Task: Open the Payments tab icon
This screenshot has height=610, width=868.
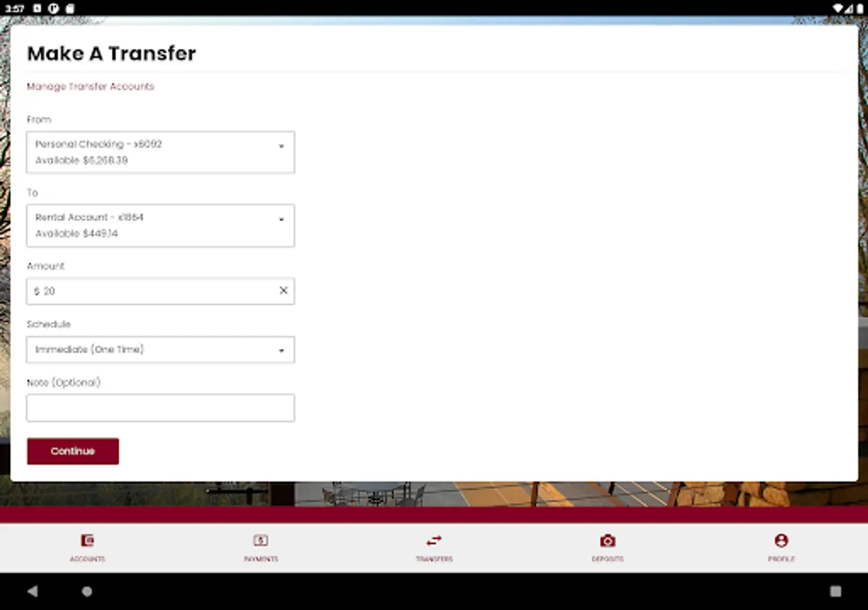Action: [x=260, y=540]
